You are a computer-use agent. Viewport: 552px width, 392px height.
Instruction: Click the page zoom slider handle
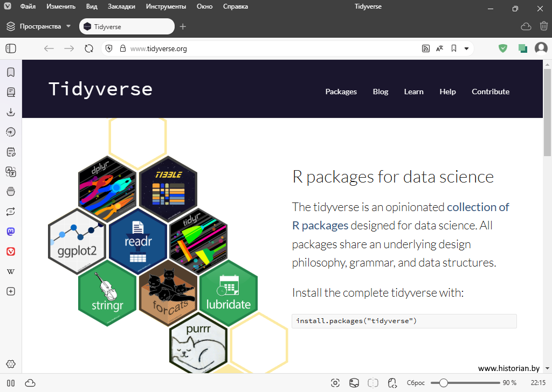click(443, 383)
